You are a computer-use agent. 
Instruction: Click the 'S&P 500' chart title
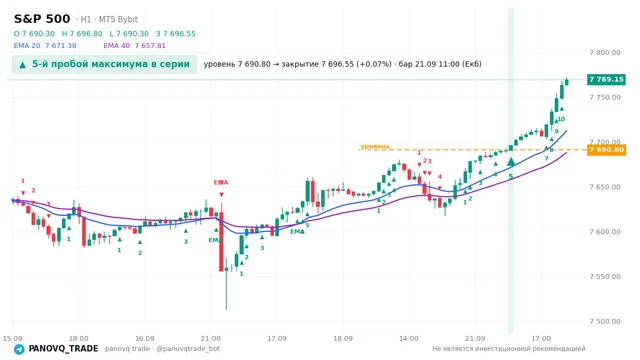(x=42, y=19)
